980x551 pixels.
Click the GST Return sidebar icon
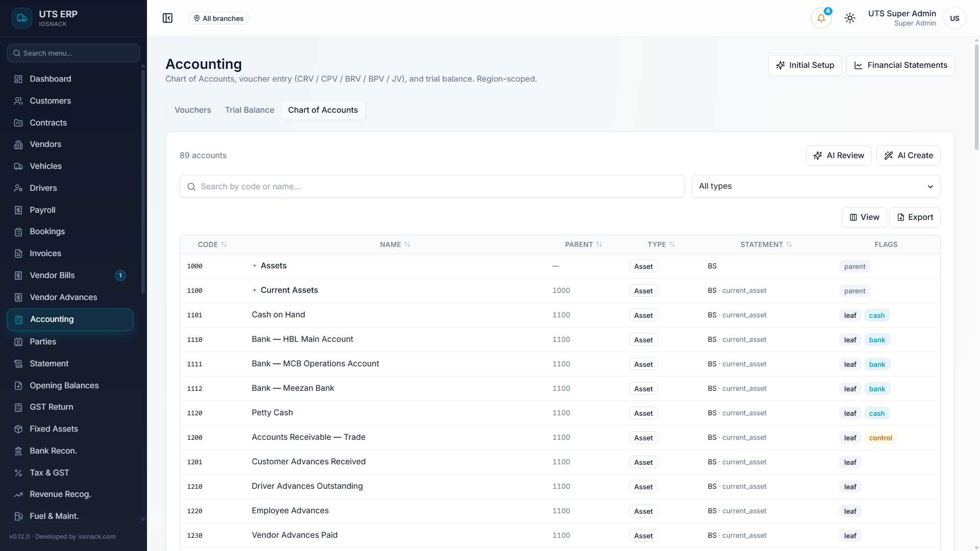coord(18,407)
